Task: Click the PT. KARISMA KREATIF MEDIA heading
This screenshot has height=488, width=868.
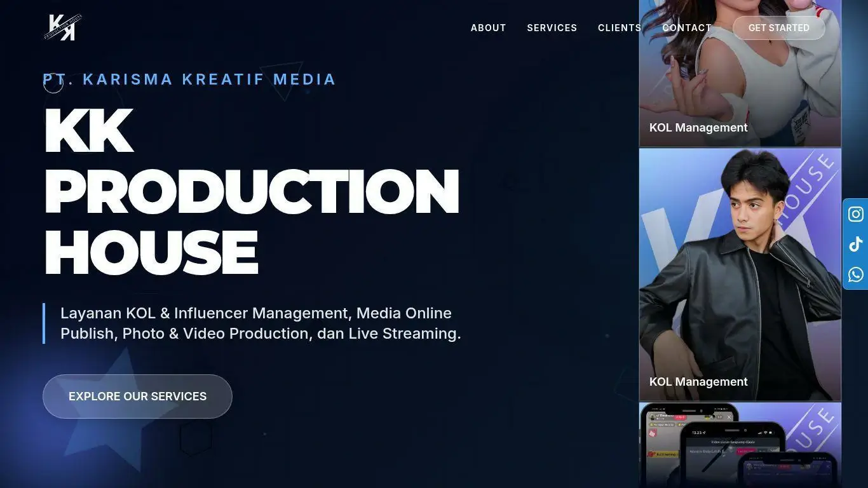Action: 189,79
